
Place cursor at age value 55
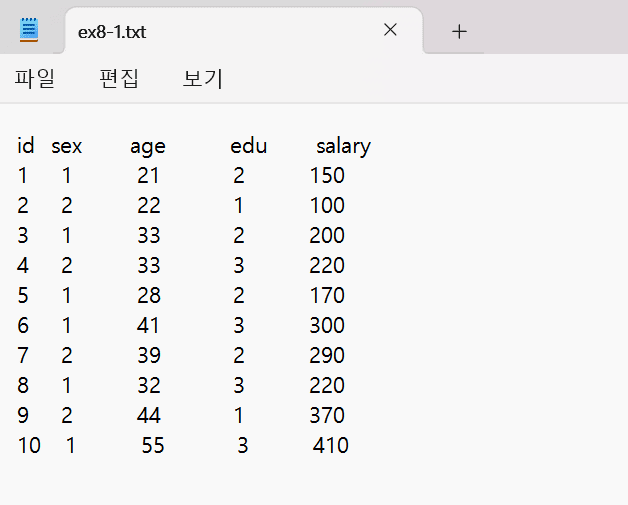152,445
